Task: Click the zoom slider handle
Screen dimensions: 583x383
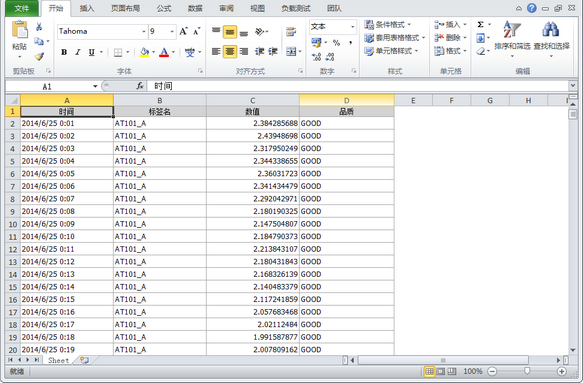Action: [527, 371]
